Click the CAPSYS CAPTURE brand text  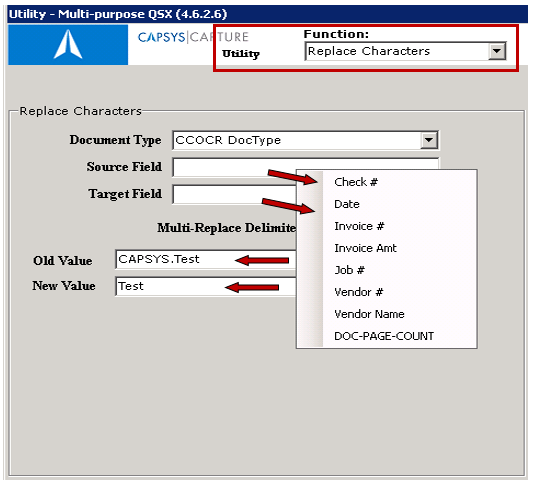pos(193,37)
